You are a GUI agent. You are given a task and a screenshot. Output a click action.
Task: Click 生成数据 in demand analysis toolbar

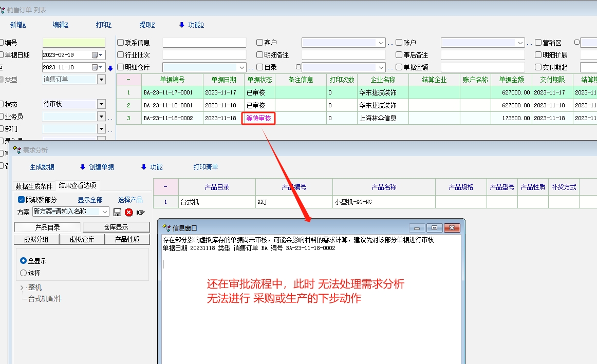pyautogui.click(x=42, y=167)
